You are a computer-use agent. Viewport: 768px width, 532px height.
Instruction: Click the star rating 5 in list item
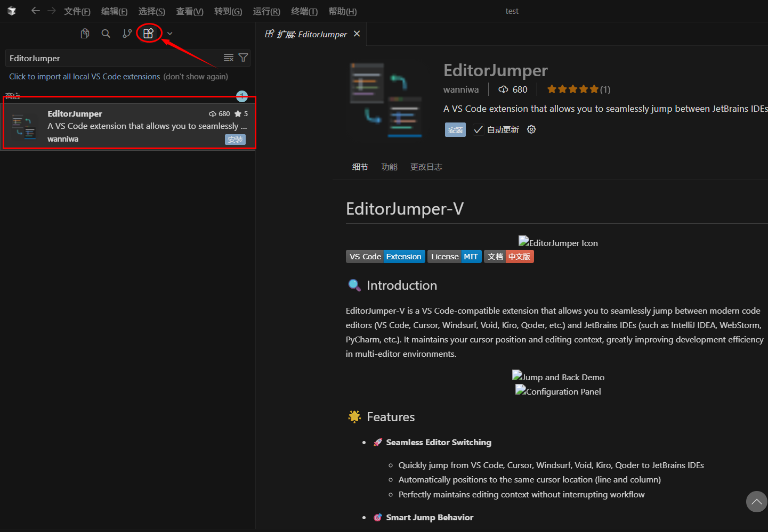[241, 113]
